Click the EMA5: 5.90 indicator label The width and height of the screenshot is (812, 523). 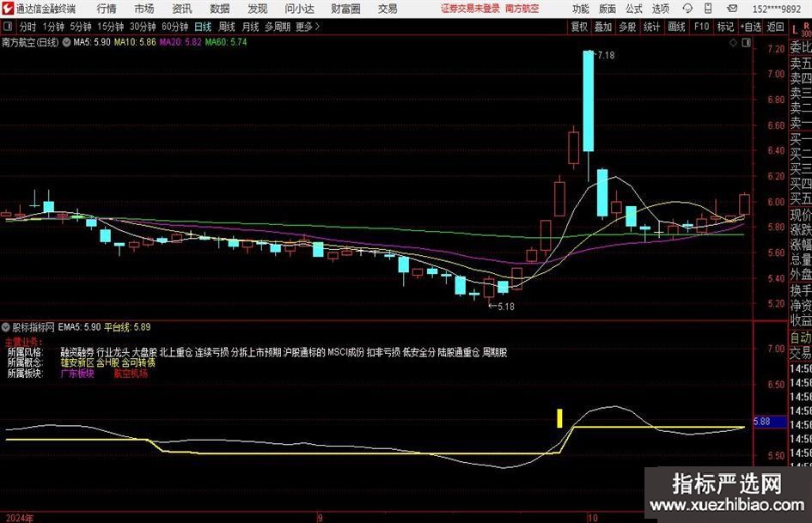click(x=79, y=327)
